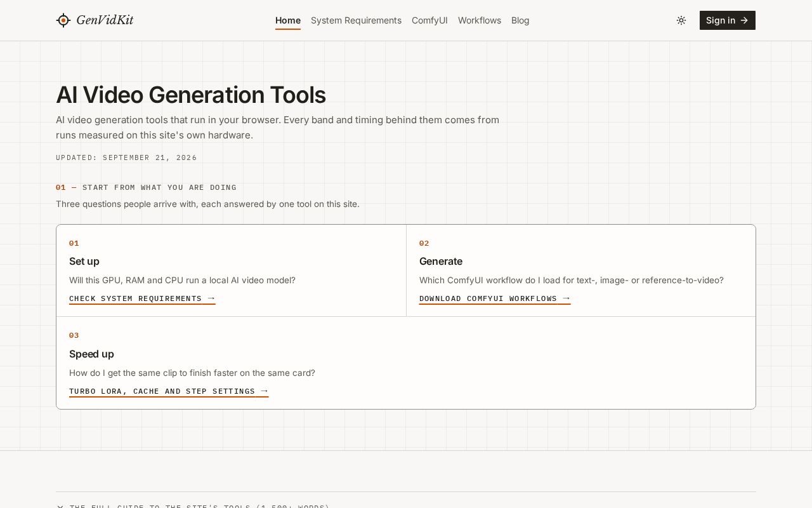This screenshot has height=508, width=812.
Task: Click the arrow after Check System Requirements
Action: click(x=211, y=298)
